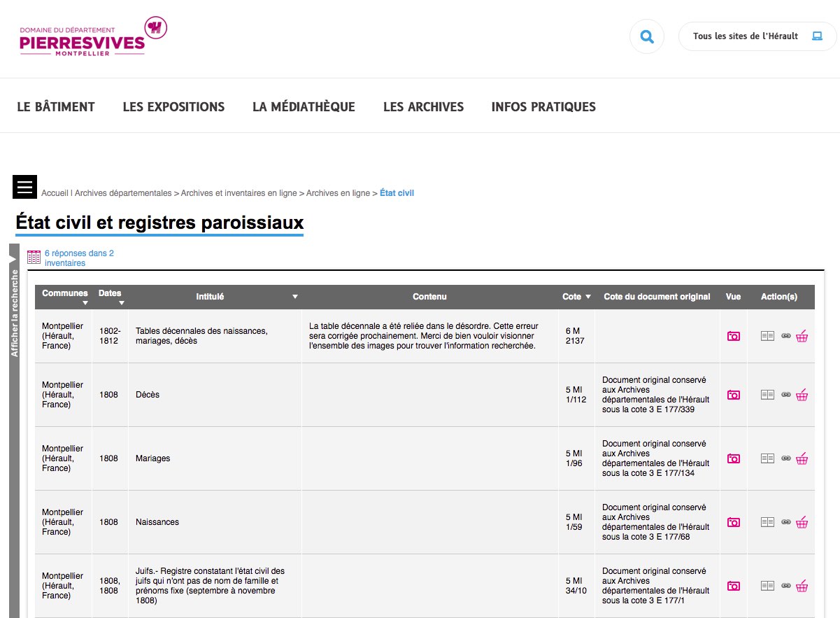The width and height of the screenshot is (840, 618).
Task: Copy permalink for Tables décennales row
Action: tap(785, 336)
